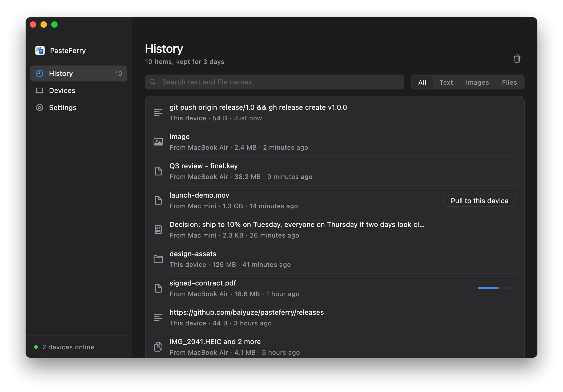Click the laptop icon beside Devices
This screenshot has width=563, height=392.
tap(39, 91)
